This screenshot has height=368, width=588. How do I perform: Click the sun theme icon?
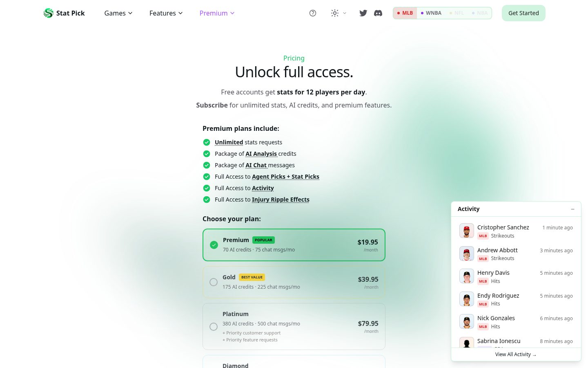335,13
